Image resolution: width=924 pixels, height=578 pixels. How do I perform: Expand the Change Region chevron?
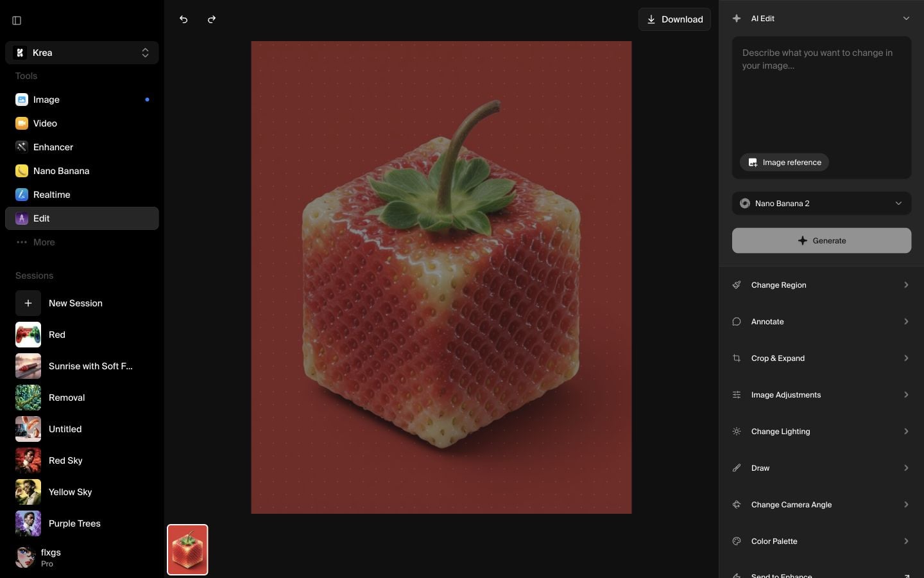pyautogui.click(x=906, y=285)
